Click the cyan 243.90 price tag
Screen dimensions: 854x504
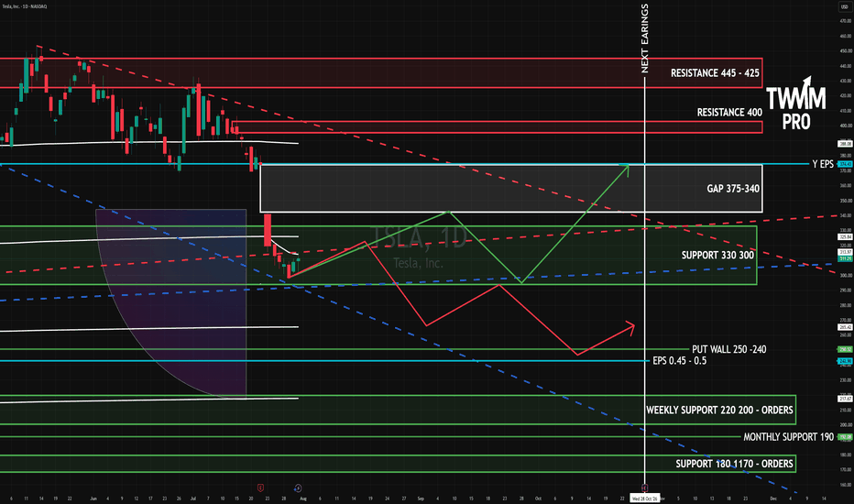pyautogui.click(x=845, y=361)
